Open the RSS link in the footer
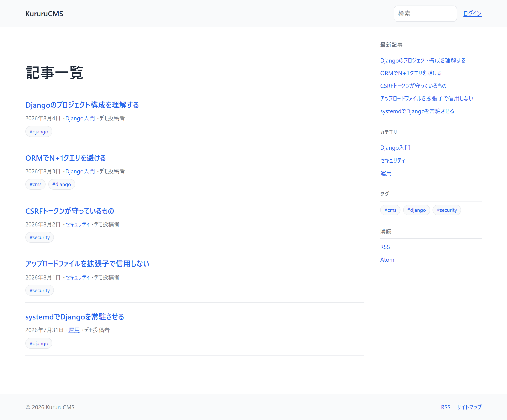Image resolution: width=507 pixels, height=420 pixels. click(446, 407)
